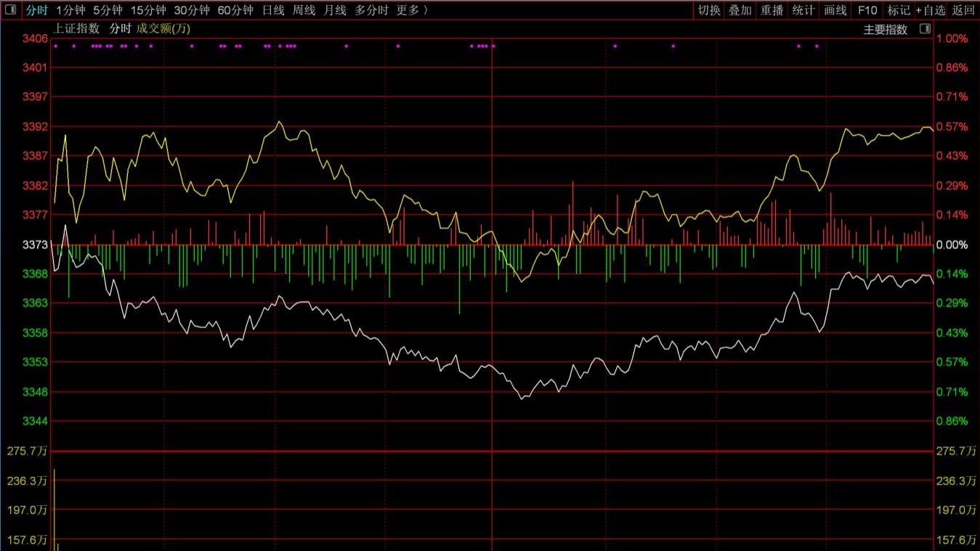Click the 0.00% percent axis label
This screenshot has width=980, height=551.
[953, 245]
